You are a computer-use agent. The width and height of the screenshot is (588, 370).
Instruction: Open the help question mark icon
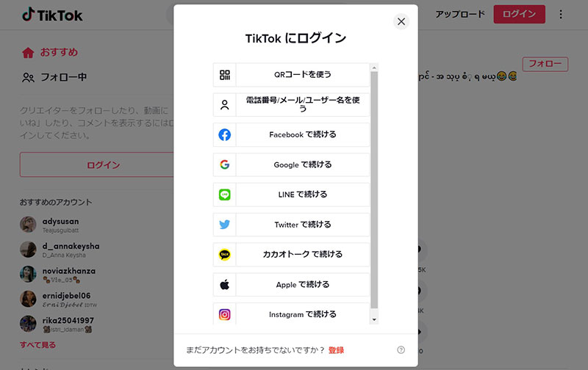pos(401,349)
